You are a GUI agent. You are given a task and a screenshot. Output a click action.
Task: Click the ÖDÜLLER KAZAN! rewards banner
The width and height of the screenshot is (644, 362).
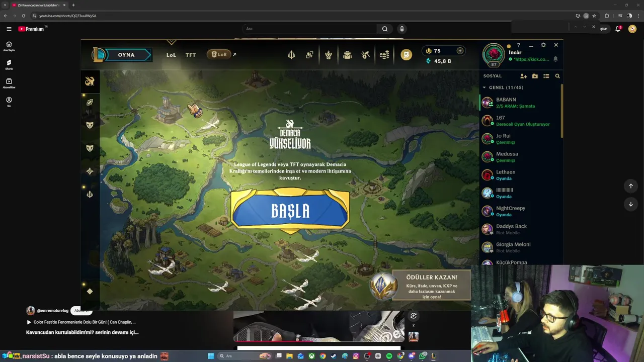421,286
